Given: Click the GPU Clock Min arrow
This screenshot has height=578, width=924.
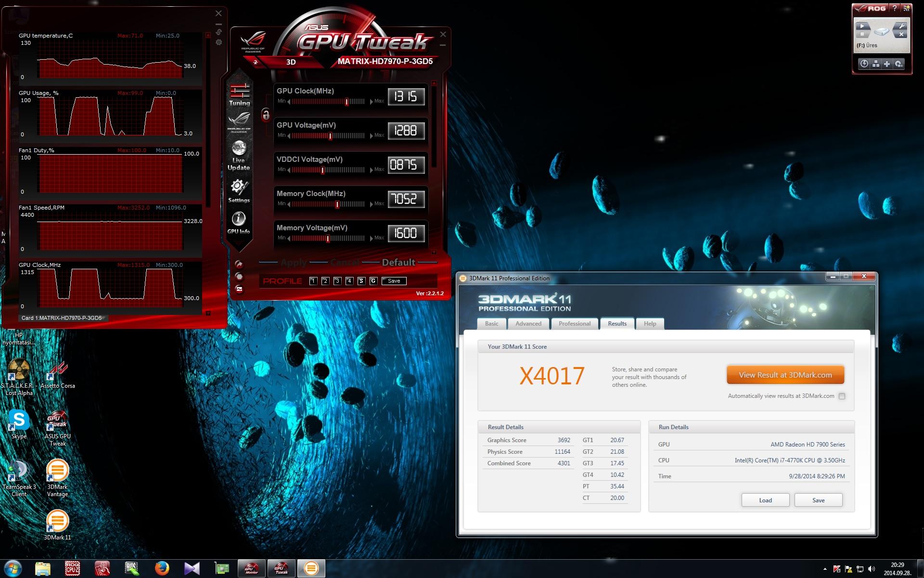Looking at the screenshot, I should 289,102.
